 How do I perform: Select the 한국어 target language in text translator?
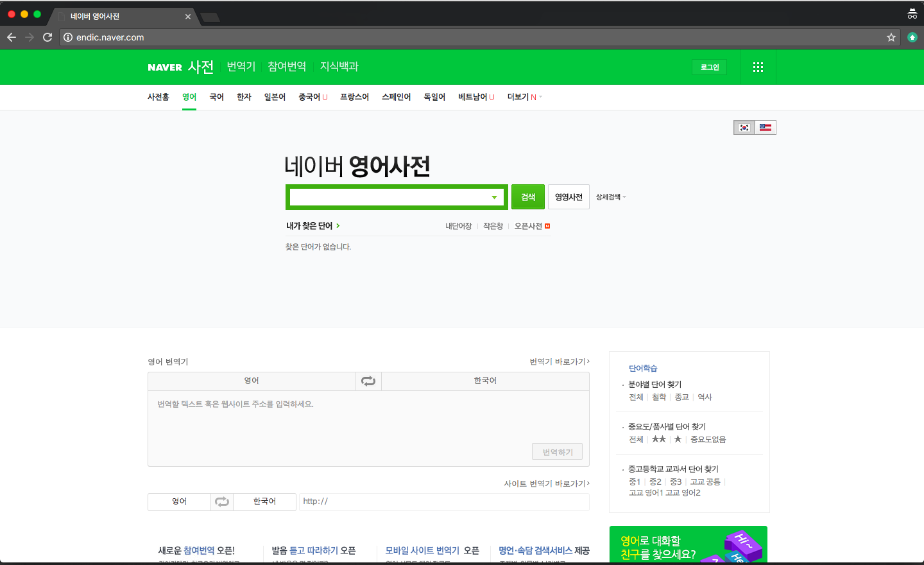point(485,381)
